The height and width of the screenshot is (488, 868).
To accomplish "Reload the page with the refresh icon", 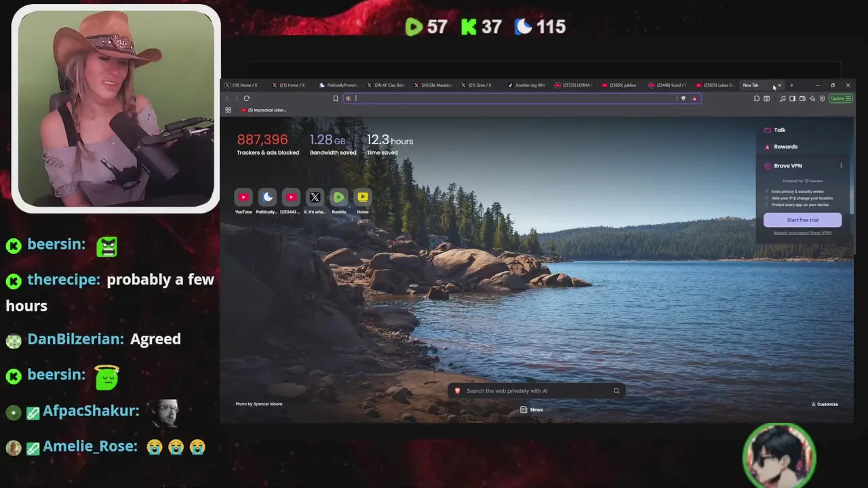I will (x=247, y=98).
